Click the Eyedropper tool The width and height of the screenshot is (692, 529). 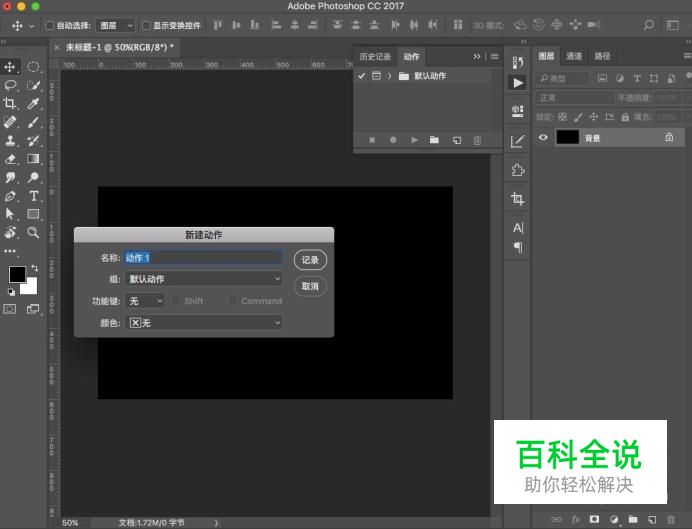click(34, 103)
